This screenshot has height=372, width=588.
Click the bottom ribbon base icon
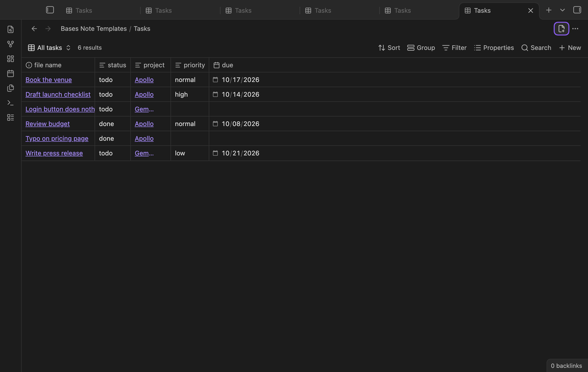click(x=10, y=117)
